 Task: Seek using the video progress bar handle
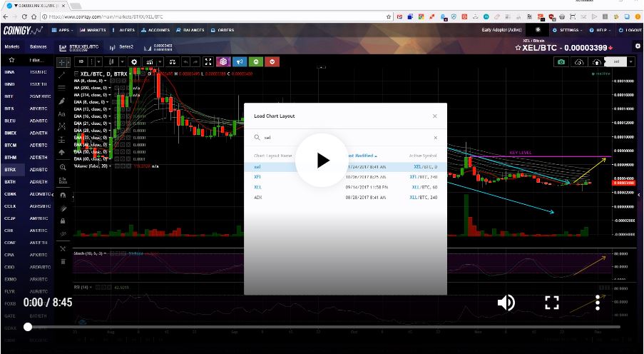(28, 327)
